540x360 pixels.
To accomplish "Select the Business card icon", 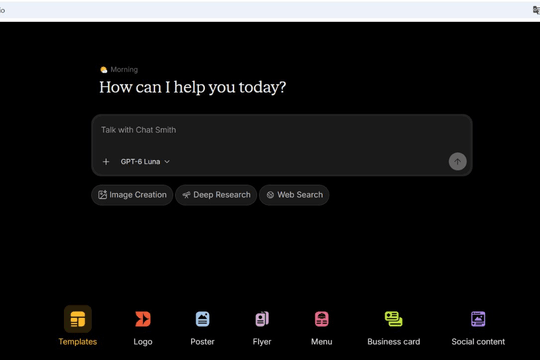I will (394, 319).
